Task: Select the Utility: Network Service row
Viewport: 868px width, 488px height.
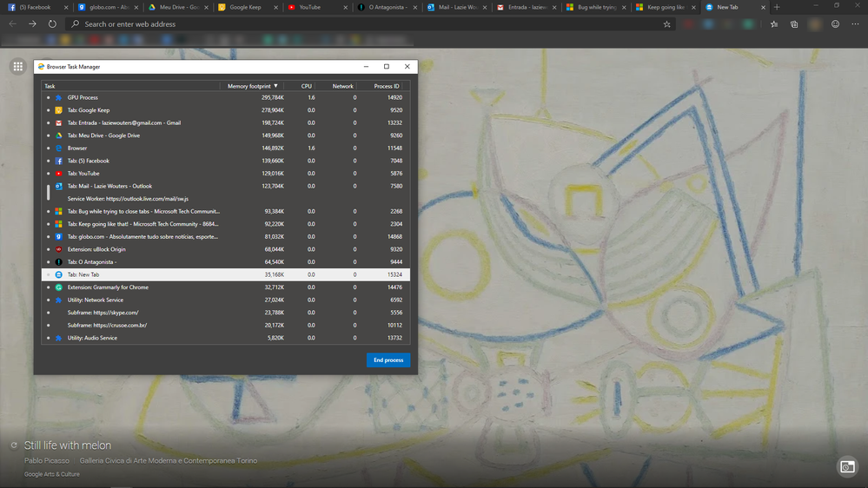Action: point(226,300)
